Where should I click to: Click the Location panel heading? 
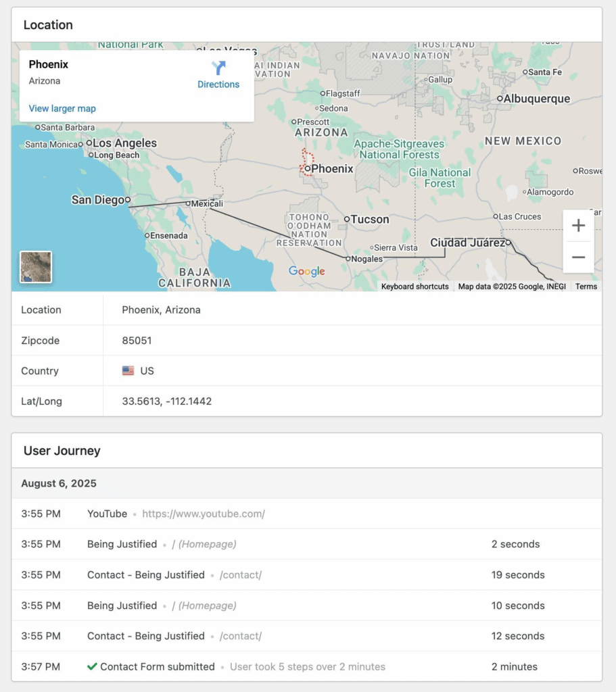click(48, 25)
